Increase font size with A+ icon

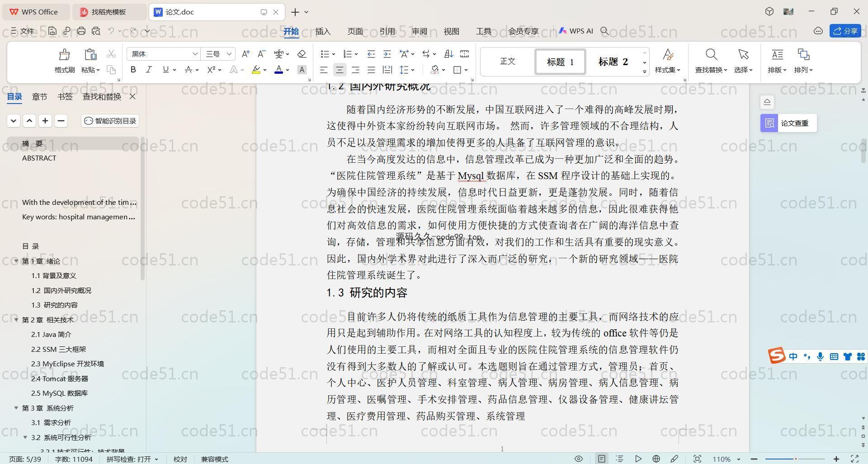tap(245, 54)
